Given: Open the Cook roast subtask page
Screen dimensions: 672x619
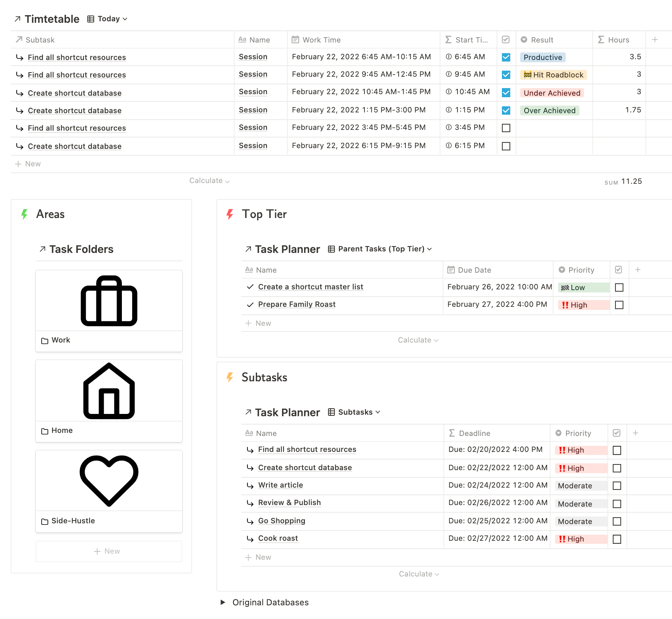Looking at the screenshot, I should coord(278,538).
